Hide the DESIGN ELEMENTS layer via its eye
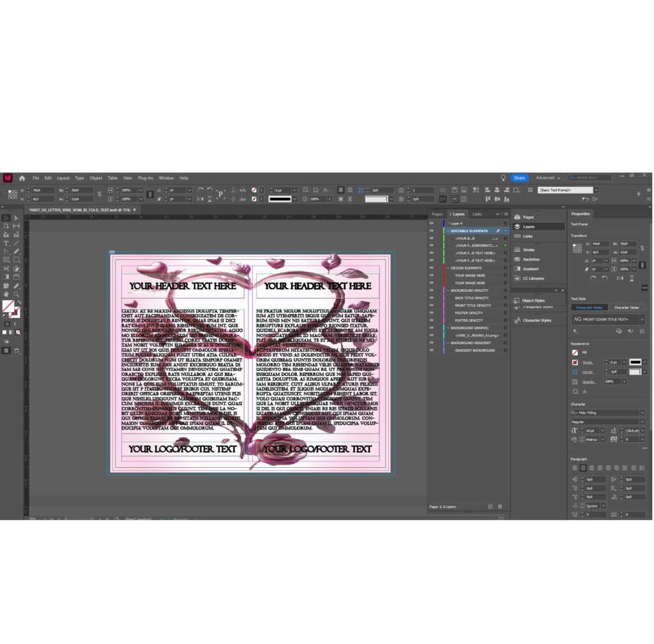 point(431,268)
